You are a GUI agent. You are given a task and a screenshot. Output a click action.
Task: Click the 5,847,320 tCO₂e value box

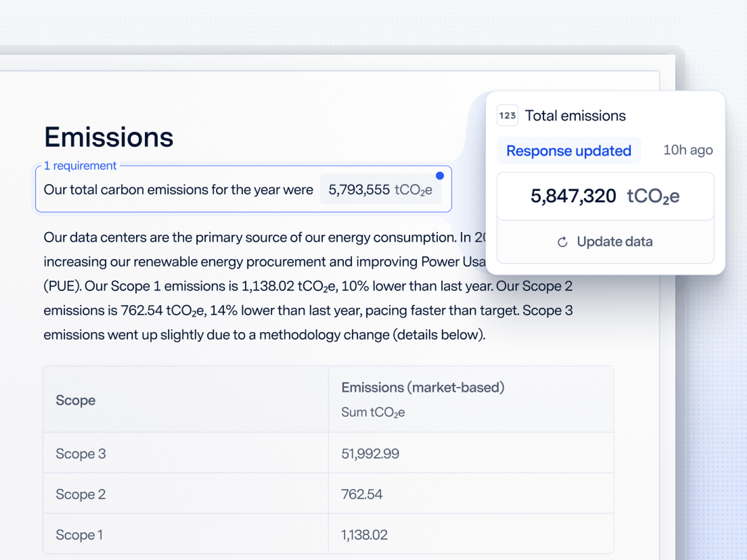[x=605, y=196]
